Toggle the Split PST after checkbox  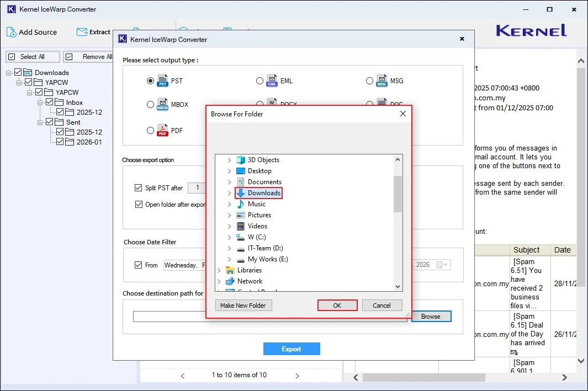click(x=138, y=188)
